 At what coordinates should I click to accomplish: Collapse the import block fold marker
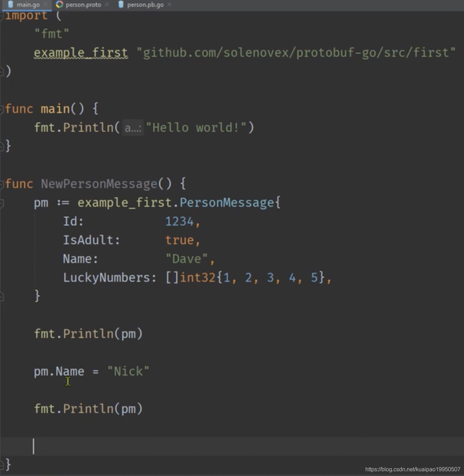click(x=2, y=15)
